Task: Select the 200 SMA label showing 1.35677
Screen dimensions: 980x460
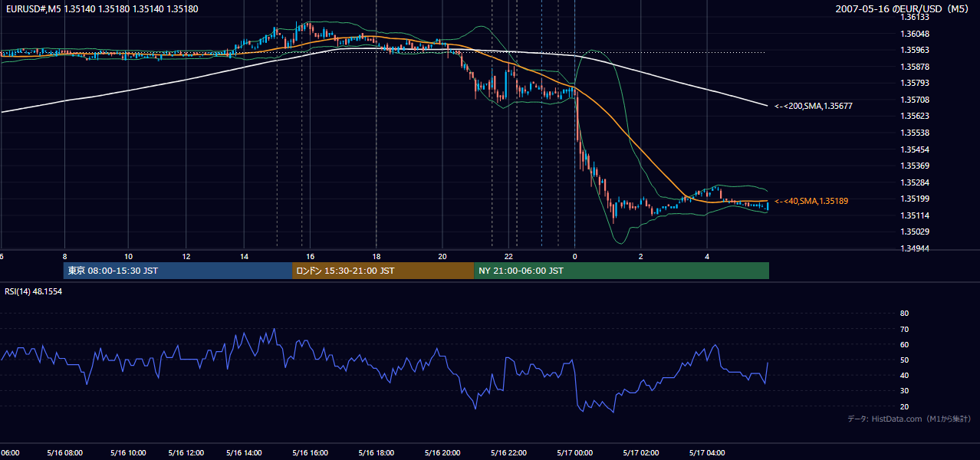Action: 813,107
